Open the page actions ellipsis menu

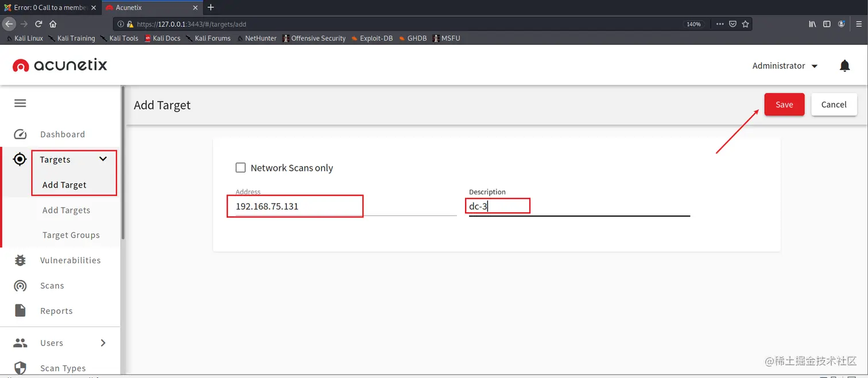[720, 24]
